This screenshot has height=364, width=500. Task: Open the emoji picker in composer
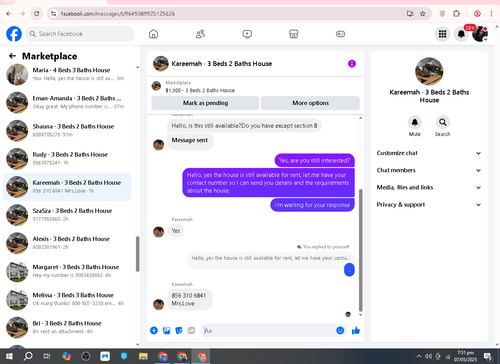coord(340,330)
